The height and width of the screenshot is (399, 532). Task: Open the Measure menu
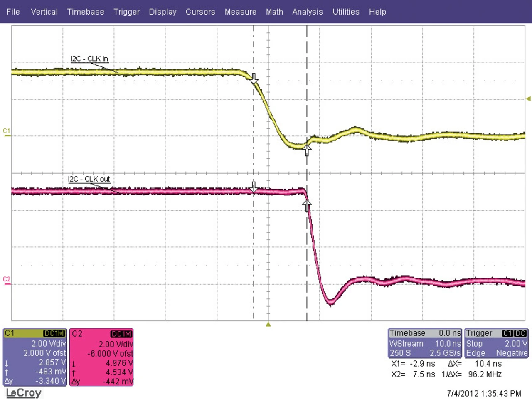click(240, 12)
